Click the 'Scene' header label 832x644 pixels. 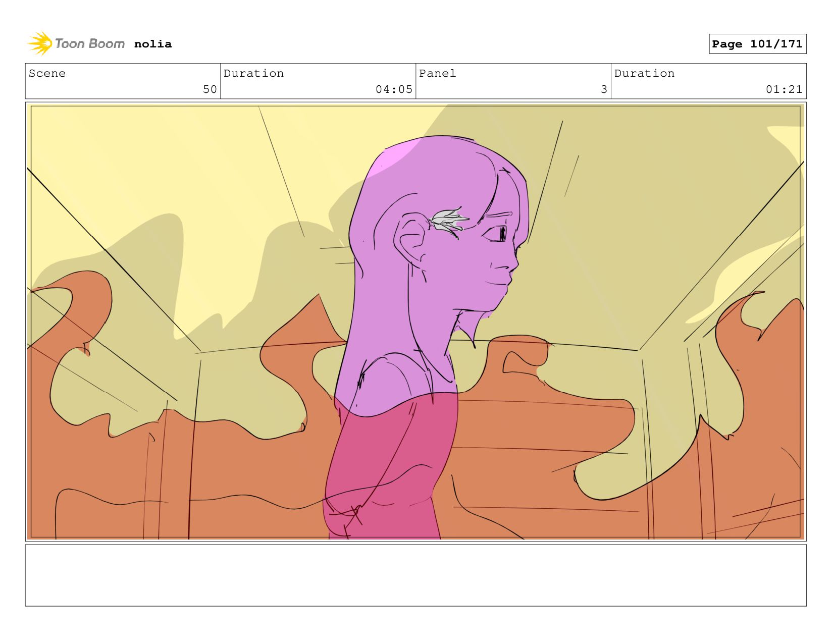pos(47,73)
